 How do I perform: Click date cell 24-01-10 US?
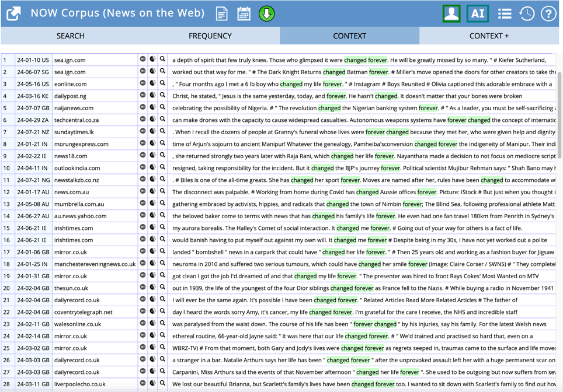33,60
